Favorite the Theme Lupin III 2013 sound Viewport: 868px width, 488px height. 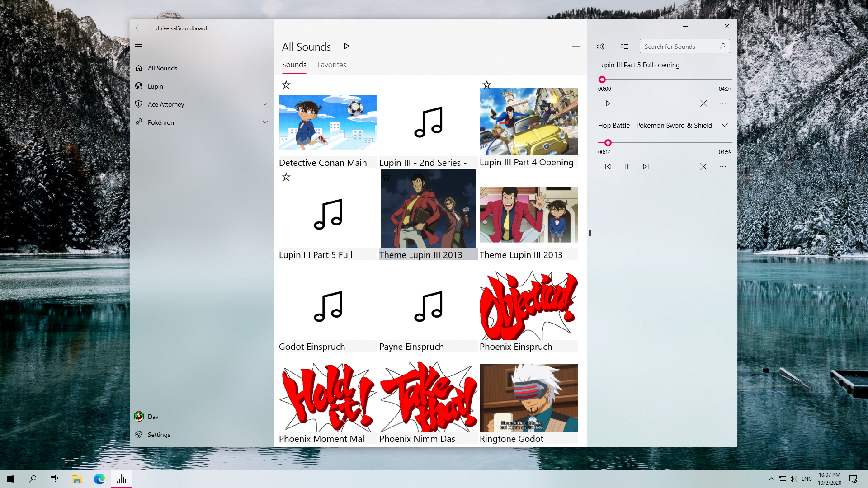[387, 177]
